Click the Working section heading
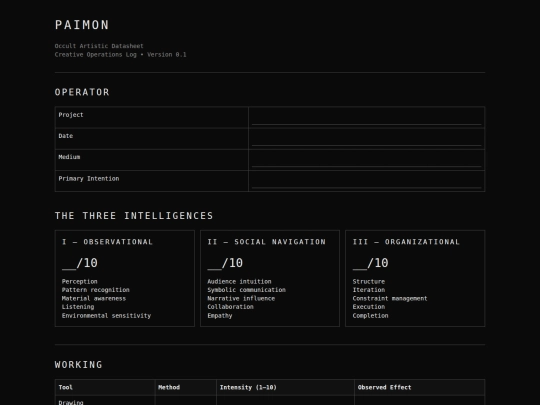 pos(79,365)
